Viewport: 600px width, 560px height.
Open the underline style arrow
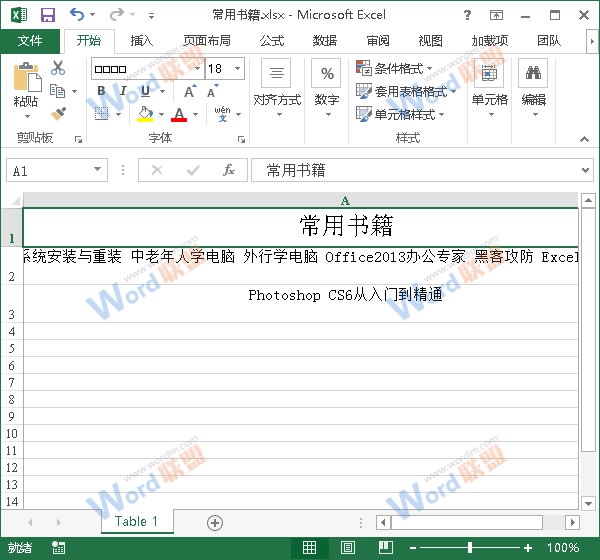point(163,91)
